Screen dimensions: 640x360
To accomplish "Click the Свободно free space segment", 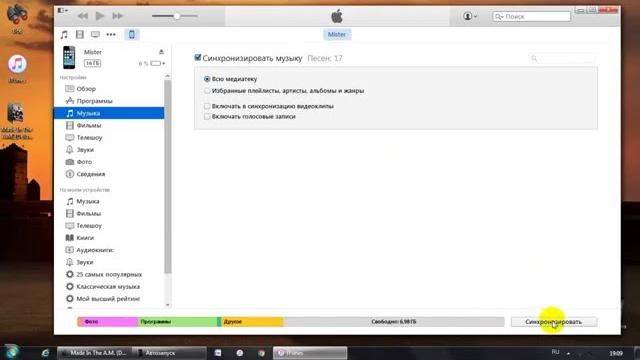I will point(394,322).
